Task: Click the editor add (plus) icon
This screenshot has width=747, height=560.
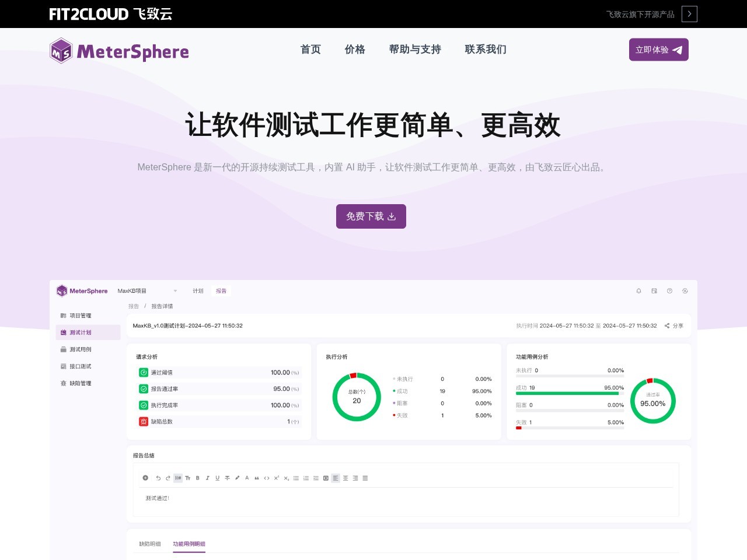Action: click(145, 478)
